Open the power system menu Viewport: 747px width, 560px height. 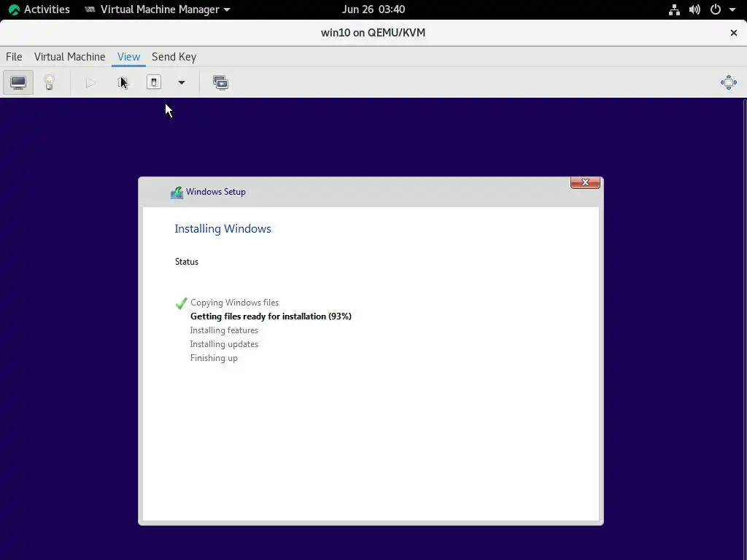pyautogui.click(x=716, y=9)
